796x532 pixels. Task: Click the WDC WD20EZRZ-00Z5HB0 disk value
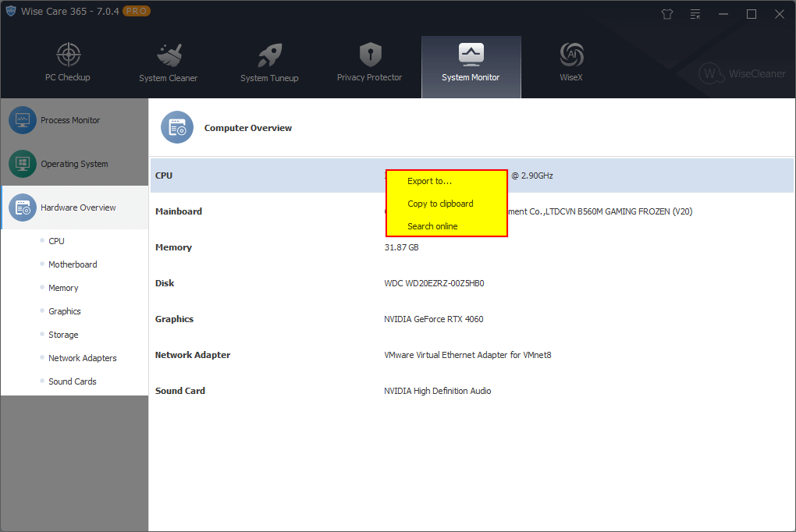(x=434, y=283)
